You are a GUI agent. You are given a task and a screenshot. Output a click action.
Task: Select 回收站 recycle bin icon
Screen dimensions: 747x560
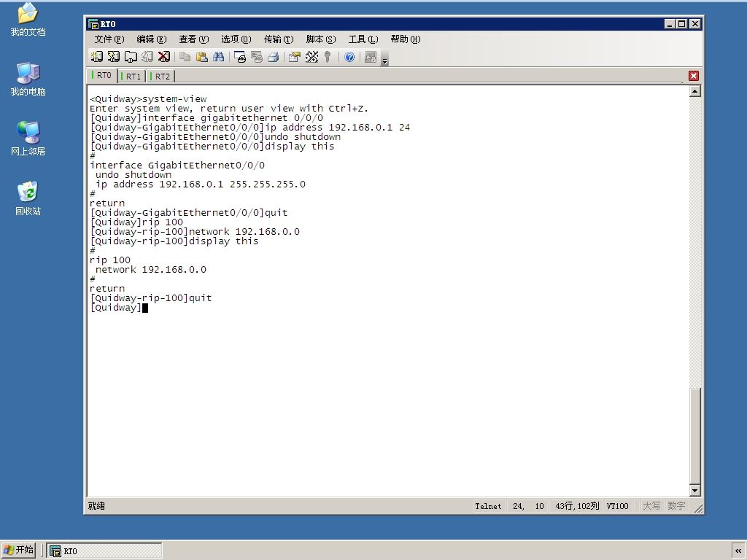(x=28, y=198)
